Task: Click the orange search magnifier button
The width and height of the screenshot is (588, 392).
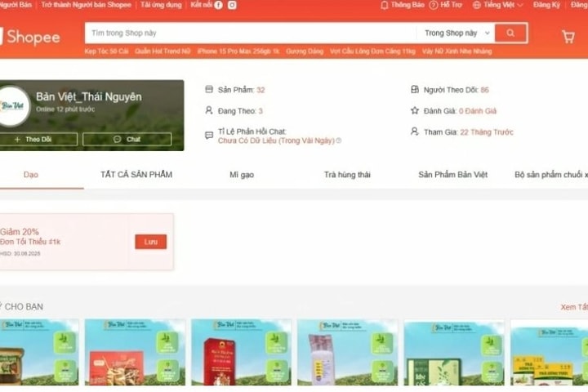Action: point(510,33)
